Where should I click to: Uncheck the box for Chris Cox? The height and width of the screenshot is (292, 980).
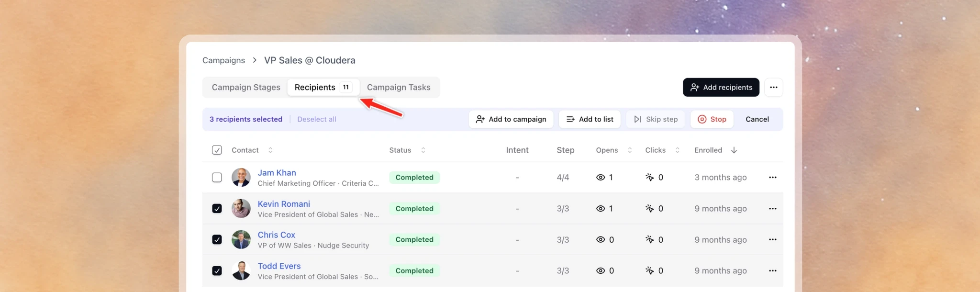tap(217, 239)
